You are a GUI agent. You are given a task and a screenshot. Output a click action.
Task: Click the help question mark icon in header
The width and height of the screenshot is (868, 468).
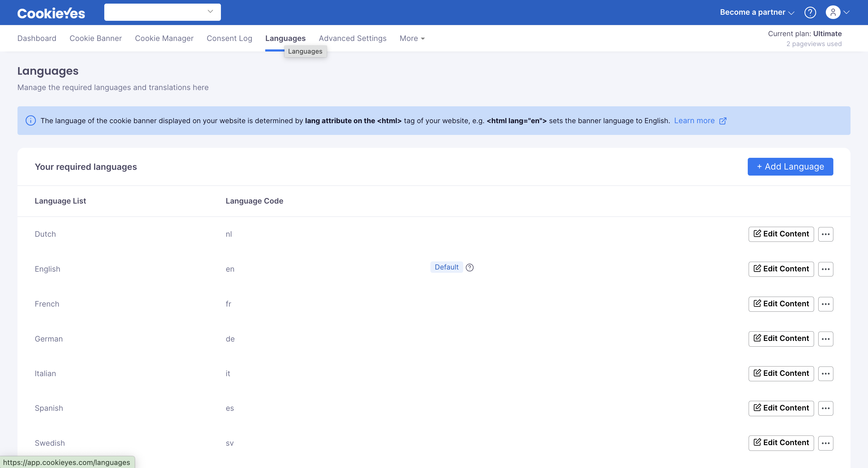(x=810, y=12)
